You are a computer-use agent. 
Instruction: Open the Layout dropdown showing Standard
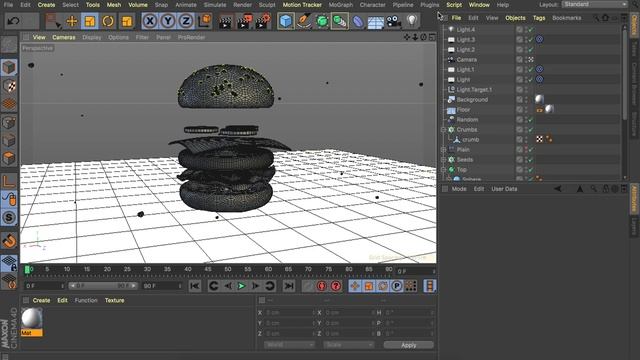pyautogui.click(x=595, y=4)
